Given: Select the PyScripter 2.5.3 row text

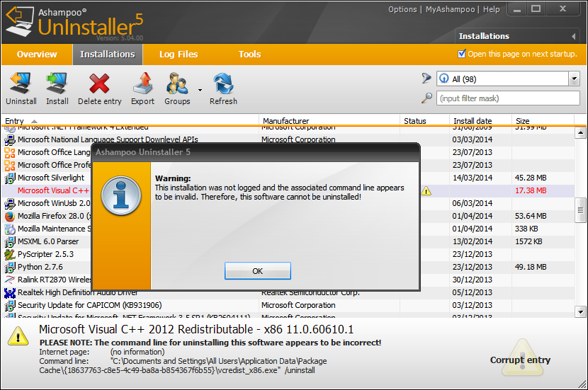Looking at the screenshot, I should [45, 254].
